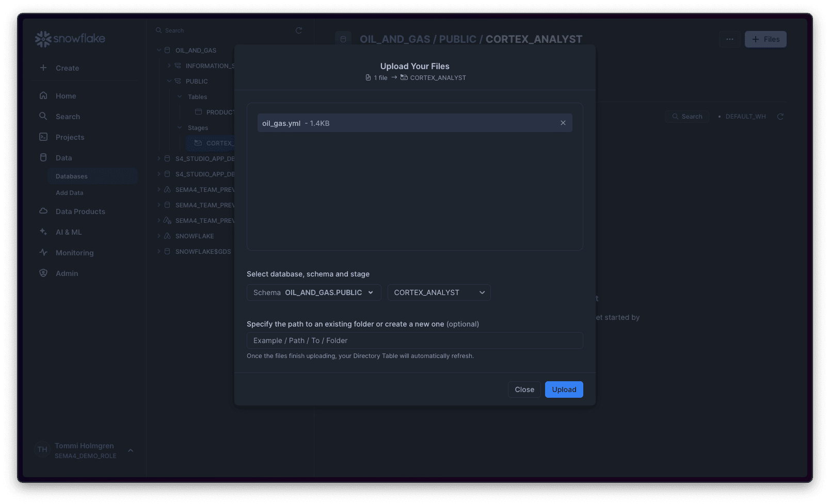The image size is (830, 504).
Task: Open the Projects section icon
Action: pyautogui.click(x=43, y=137)
